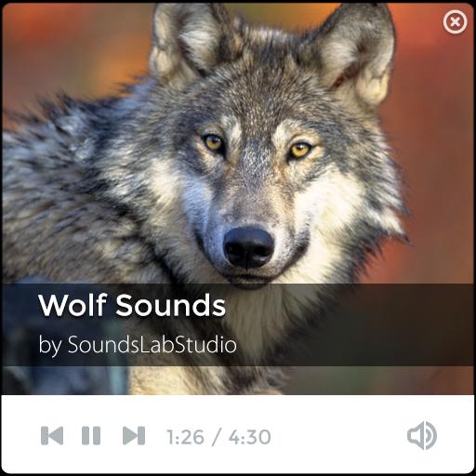Go back to the previous track
The width and height of the screenshot is (476, 476).
point(52,436)
